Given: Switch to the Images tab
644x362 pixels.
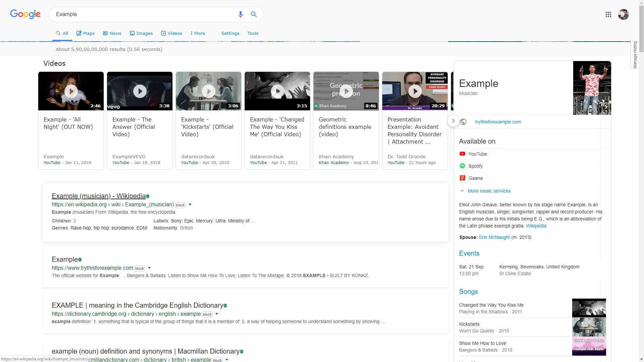Looking at the screenshot, I should tap(141, 33).
